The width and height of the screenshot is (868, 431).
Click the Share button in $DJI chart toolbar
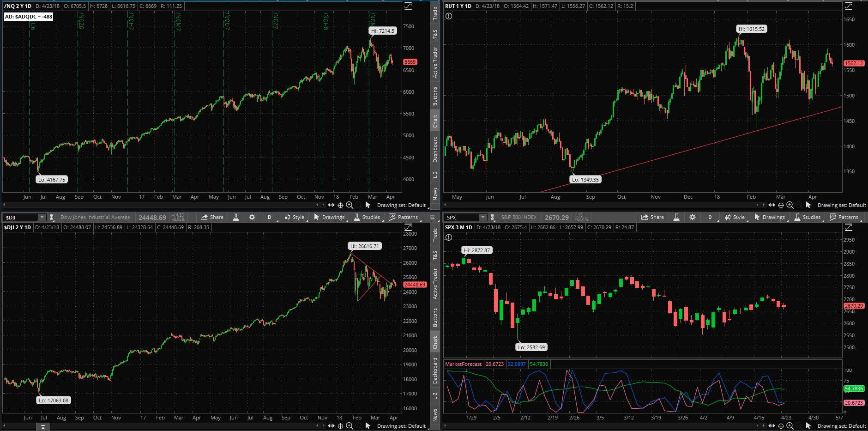point(212,217)
